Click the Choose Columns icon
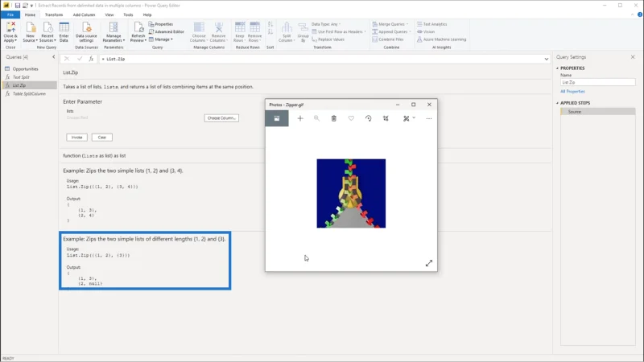The height and width of the screenshot is (362, 644). point(199,28)
